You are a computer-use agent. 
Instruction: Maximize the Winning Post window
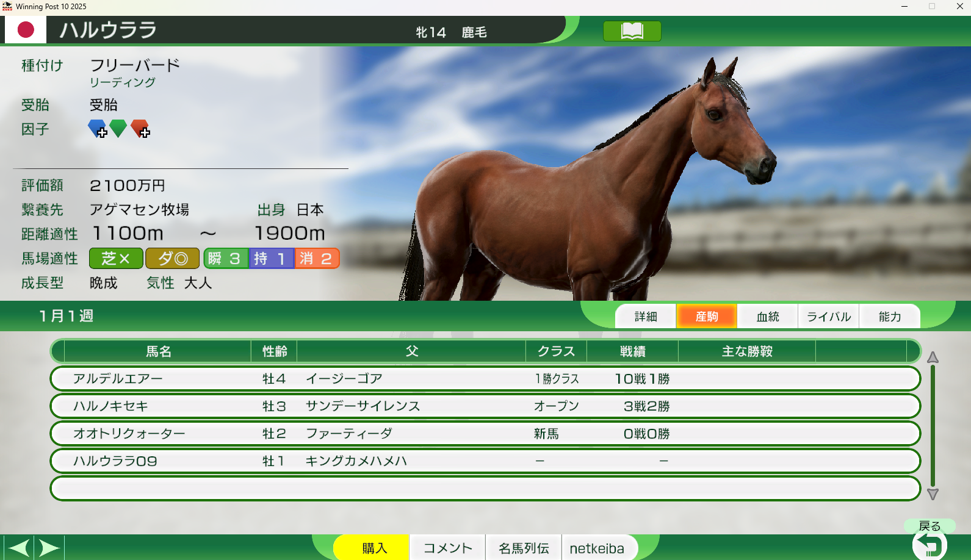(932, 7)
